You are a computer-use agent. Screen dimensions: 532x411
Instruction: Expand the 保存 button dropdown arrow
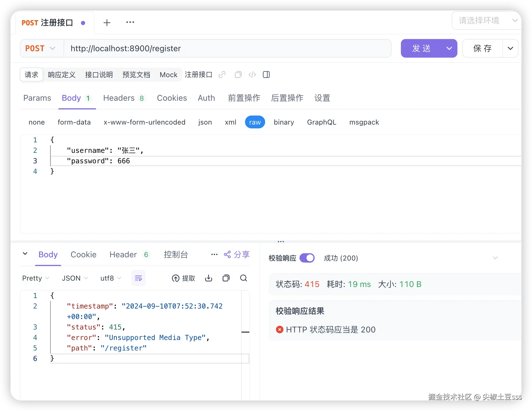(510, 48)
